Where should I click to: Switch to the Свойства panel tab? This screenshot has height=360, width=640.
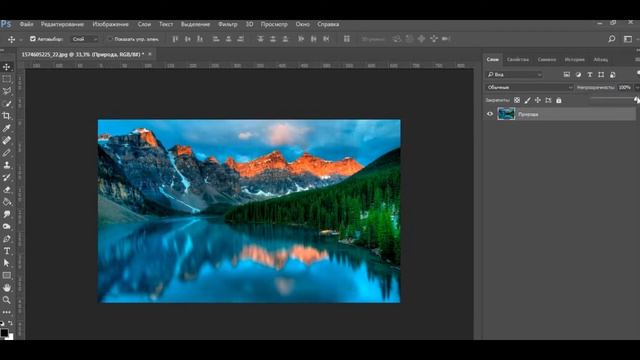tap(518, 60)
